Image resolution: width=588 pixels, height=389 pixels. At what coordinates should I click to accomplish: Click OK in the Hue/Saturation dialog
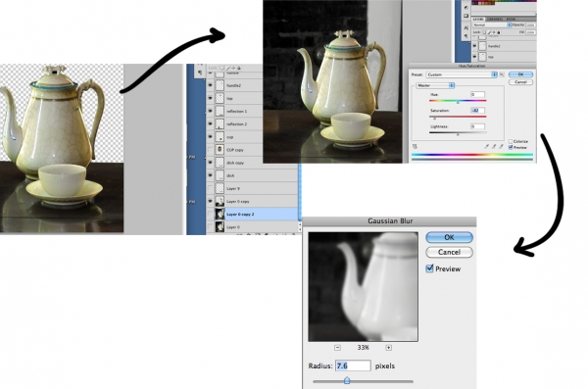coord(520,74)
